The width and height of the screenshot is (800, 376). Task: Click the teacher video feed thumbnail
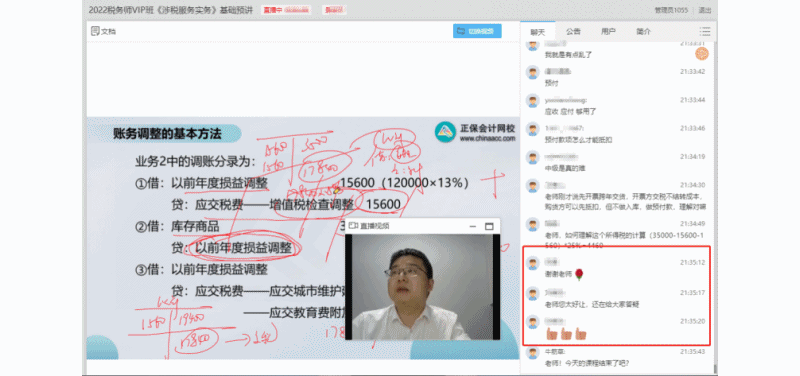422,287
